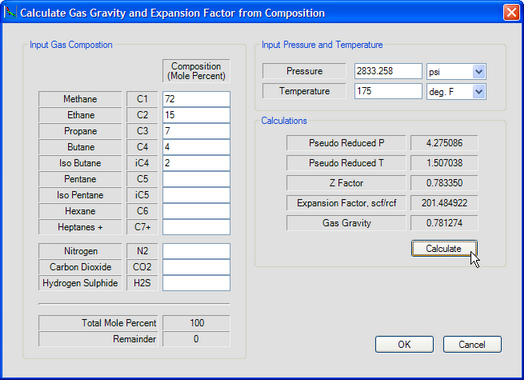Click the empty Iso Pentane iC5 field
Screen dimensions: 524x380
click(196, 195)
